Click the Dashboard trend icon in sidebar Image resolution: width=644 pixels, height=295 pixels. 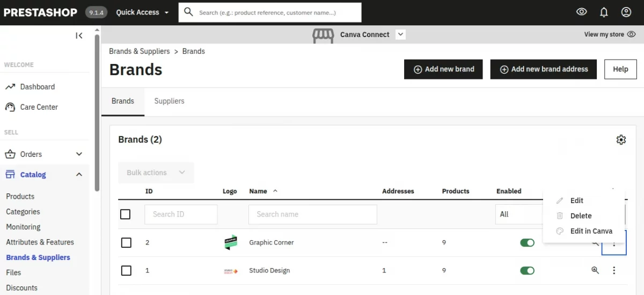[x=10, y=87]
